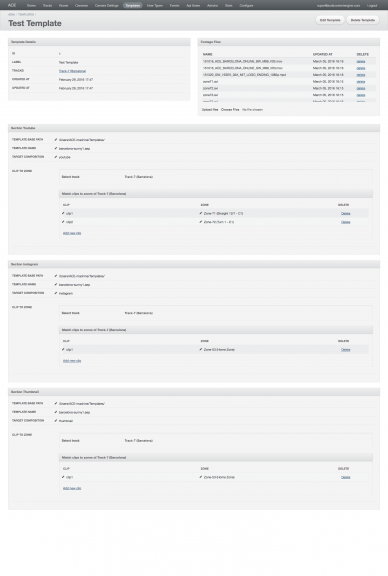This screenshot has height=576, width=388.
Task: Click the Test Template page heading
Action: click(35, 23)
